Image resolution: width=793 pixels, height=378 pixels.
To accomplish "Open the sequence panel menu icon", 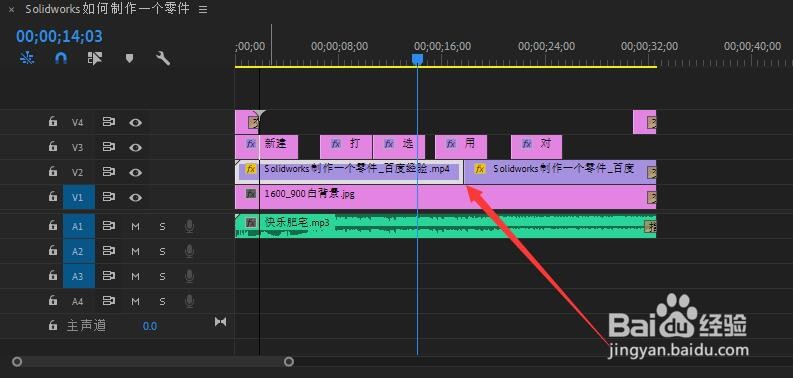I will click(x=203, y=10).
